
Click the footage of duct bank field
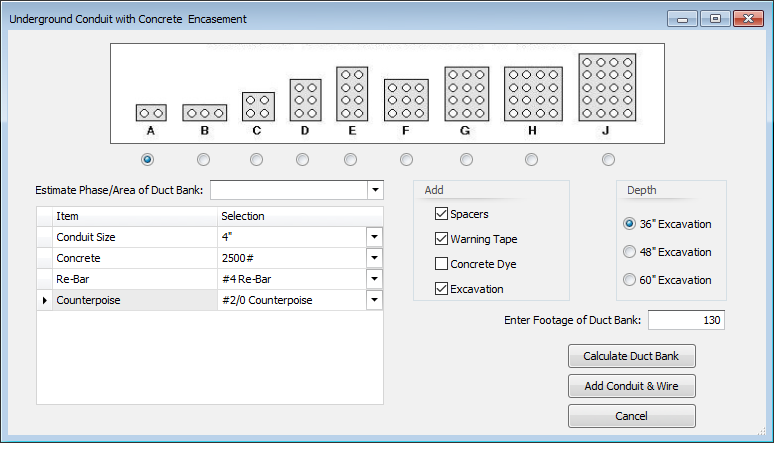pos(686,320)
